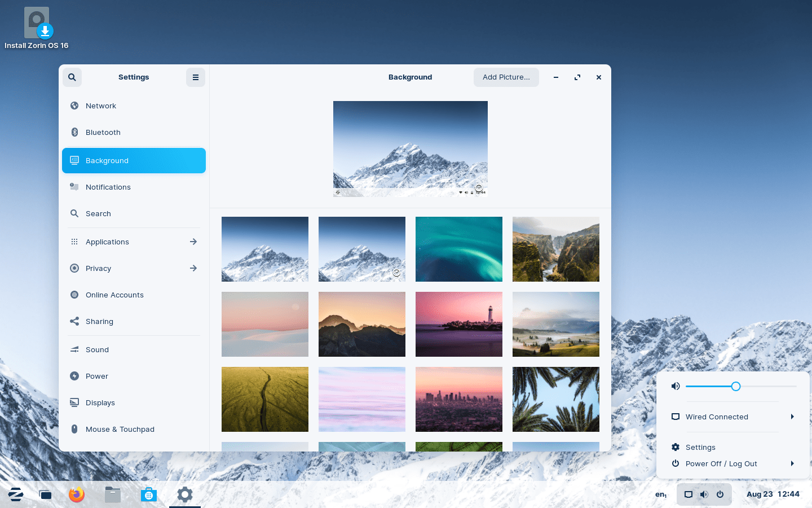Open the Settings hamburger menu
This screenshot has height=508, width=812.
pos(196,77)
